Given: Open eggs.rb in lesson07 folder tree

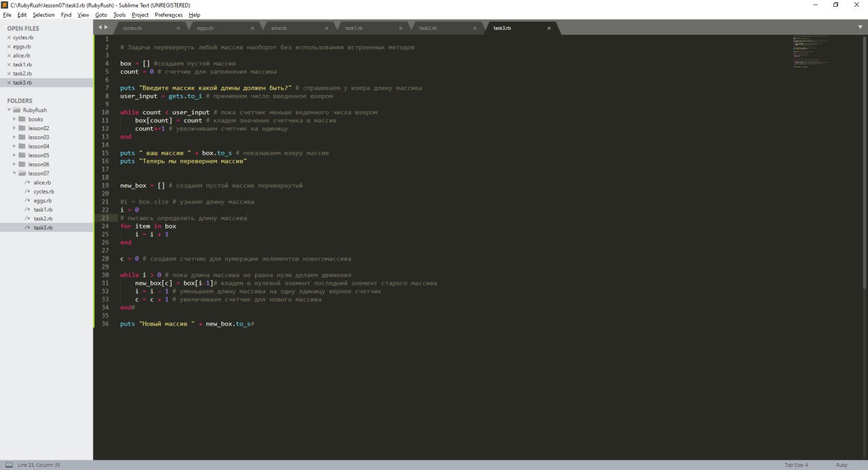Looking at the screenshot, I should pyautogui.click(x=42, y=201).
